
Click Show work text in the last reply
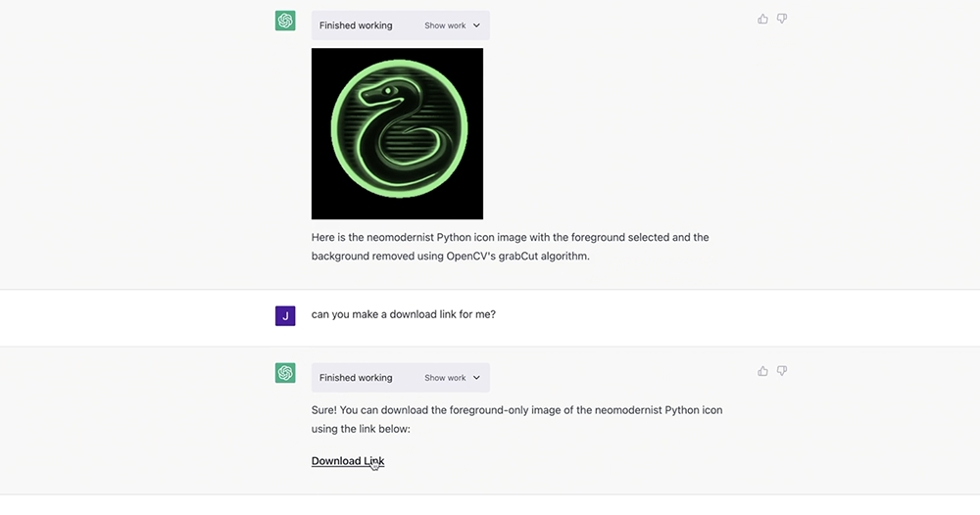click(x=445, y=378)
